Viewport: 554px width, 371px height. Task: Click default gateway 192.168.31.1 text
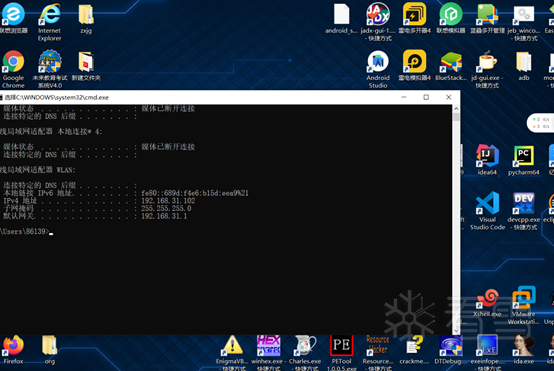click(164, 216)
